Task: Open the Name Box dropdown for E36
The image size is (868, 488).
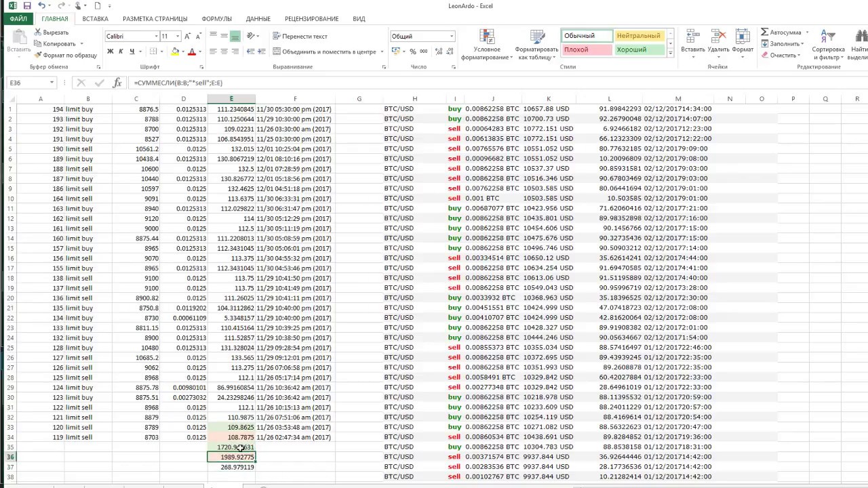Action: 52,83
